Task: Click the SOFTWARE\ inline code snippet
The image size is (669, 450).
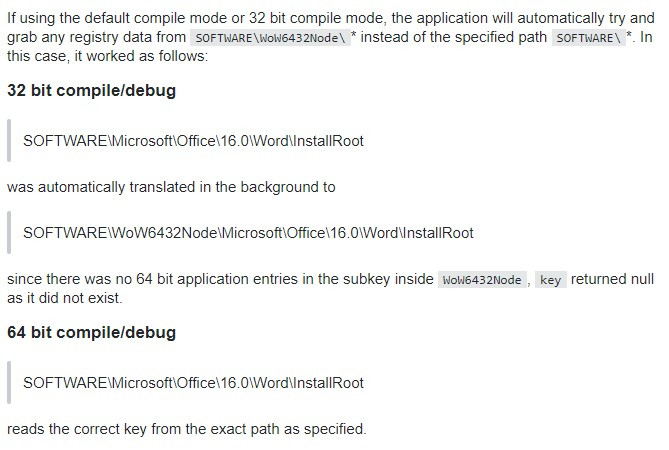Action: click(x=589, y=38)
